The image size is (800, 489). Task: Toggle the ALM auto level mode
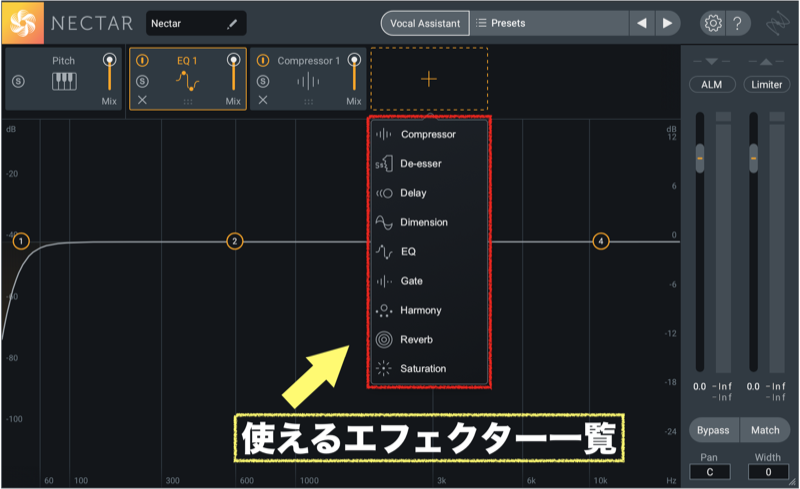coord(712,84)
